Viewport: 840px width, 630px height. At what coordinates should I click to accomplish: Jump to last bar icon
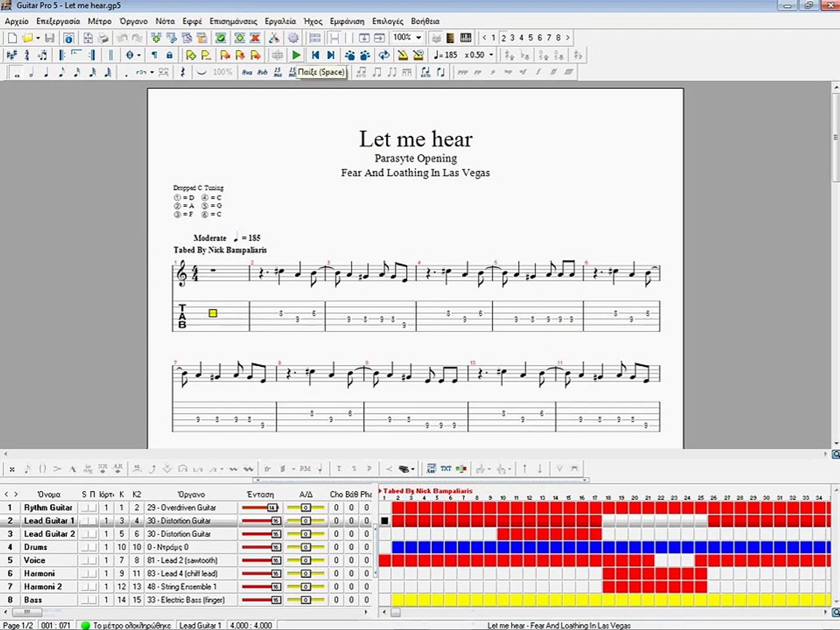(331, 55)
